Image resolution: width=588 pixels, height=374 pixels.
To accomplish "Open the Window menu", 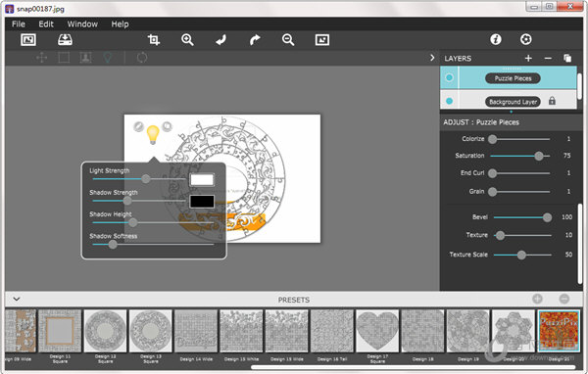I will click(82, 23).
